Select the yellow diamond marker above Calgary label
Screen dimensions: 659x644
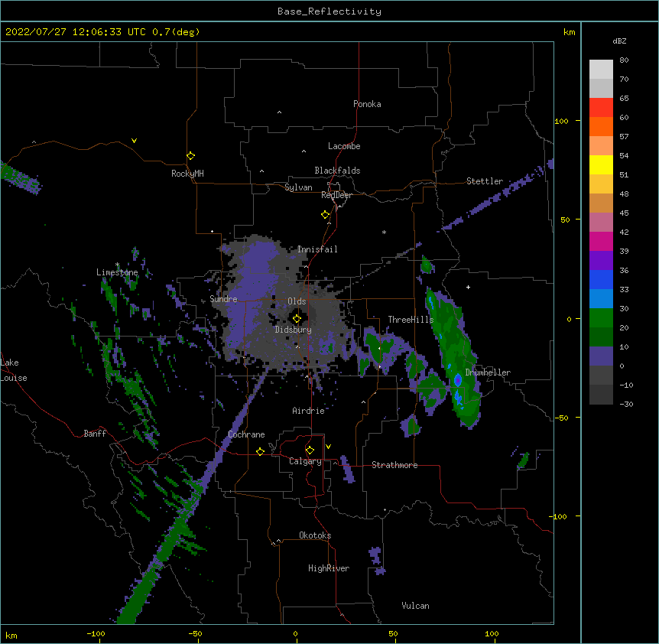pyautogui.click(x=310, y=450)
